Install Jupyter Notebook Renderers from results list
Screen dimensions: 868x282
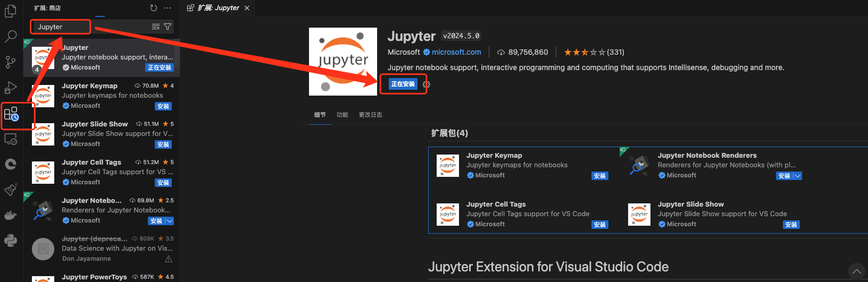[156, 221]
